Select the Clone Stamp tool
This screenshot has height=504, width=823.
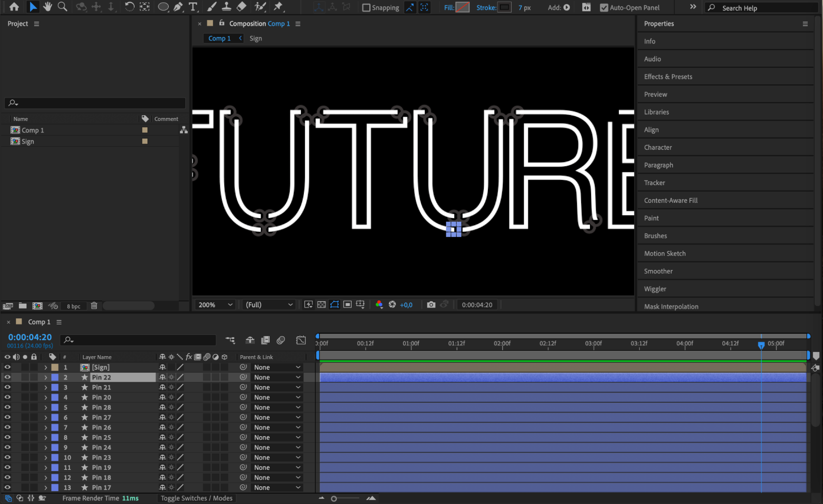(226, 7)
